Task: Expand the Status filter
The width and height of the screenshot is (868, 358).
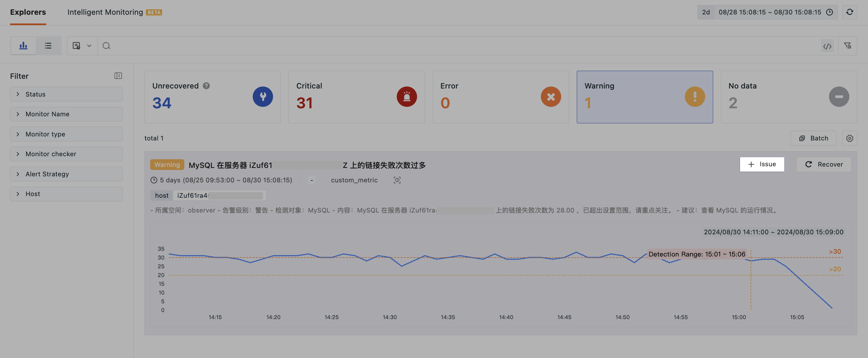Action: [x=66, y=94]
